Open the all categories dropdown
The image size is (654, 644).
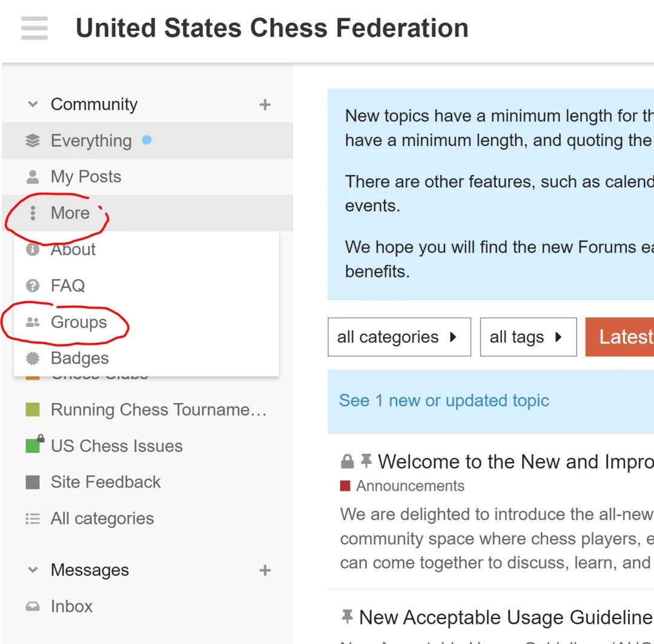(x=399, y=337)
